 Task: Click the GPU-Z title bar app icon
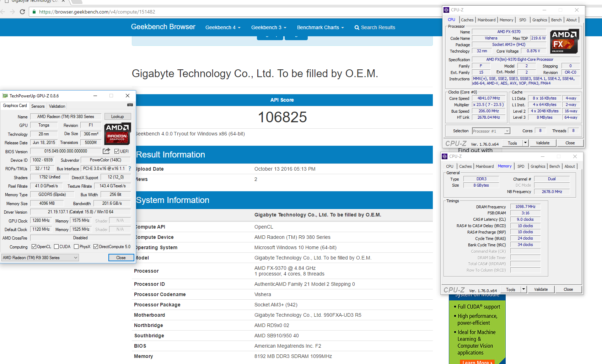pyautogui.click(x=5, y=96)
